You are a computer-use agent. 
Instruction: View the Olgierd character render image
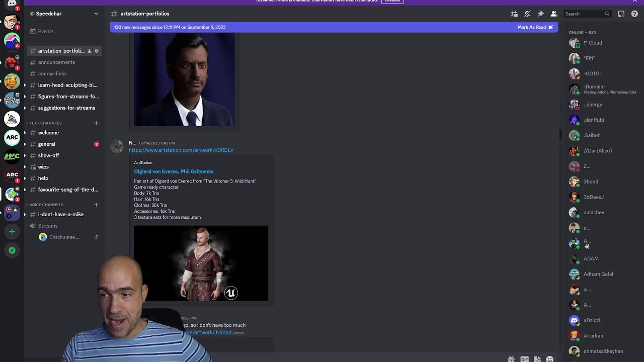point(201,263)
